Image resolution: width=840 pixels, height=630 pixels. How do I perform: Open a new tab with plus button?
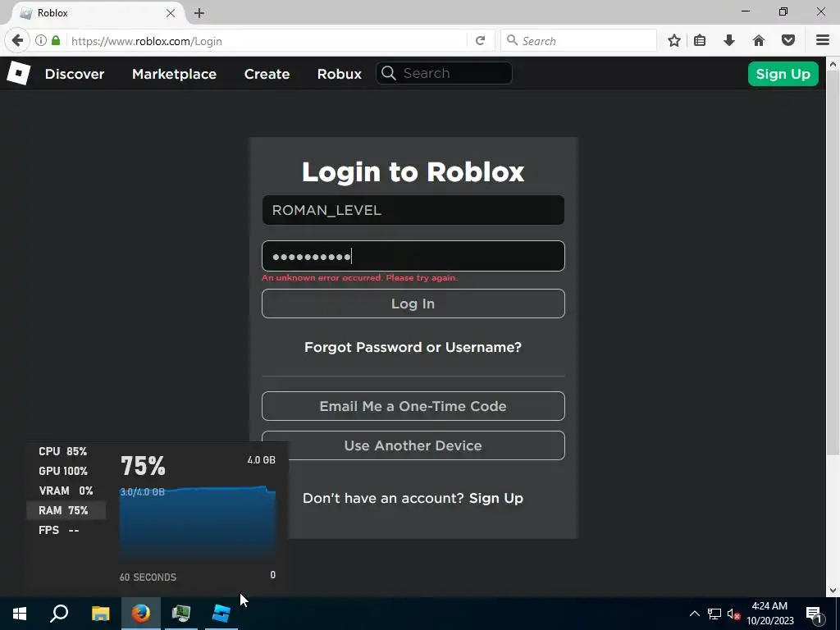[199, 13]
